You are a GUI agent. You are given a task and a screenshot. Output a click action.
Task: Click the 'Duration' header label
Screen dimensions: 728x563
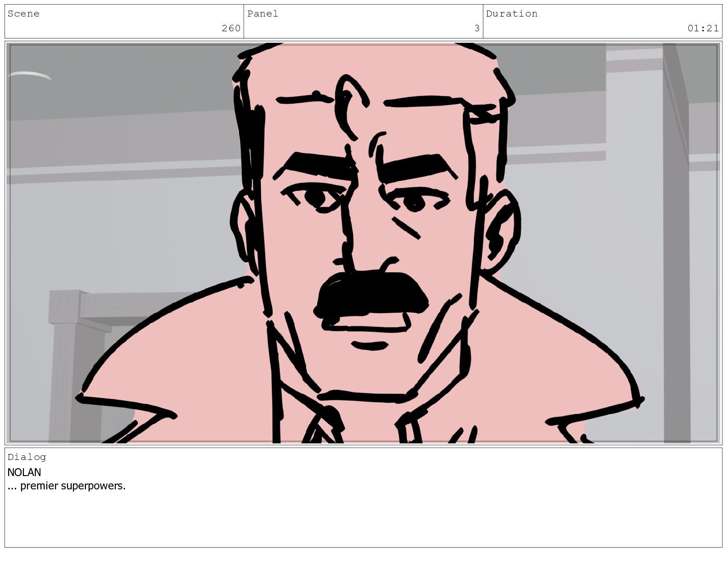tap(512, 14)
